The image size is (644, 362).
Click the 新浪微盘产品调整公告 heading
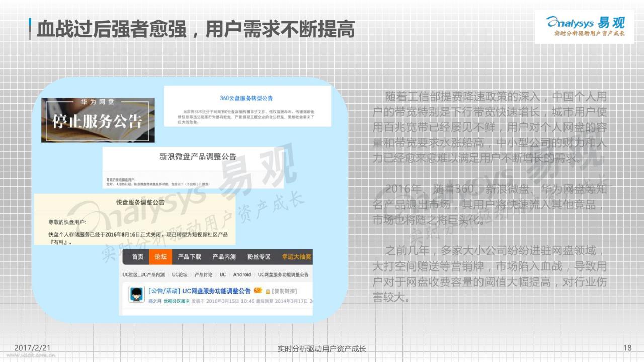198,156
